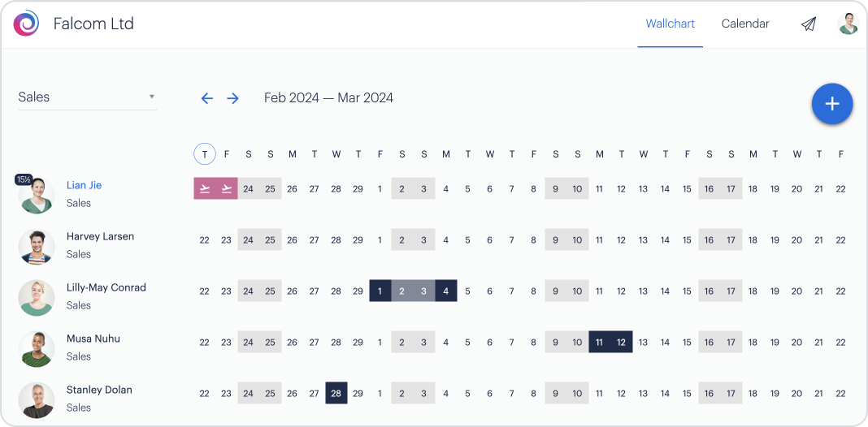Open Harvey Larsen's avatar photo

point(37,246)
